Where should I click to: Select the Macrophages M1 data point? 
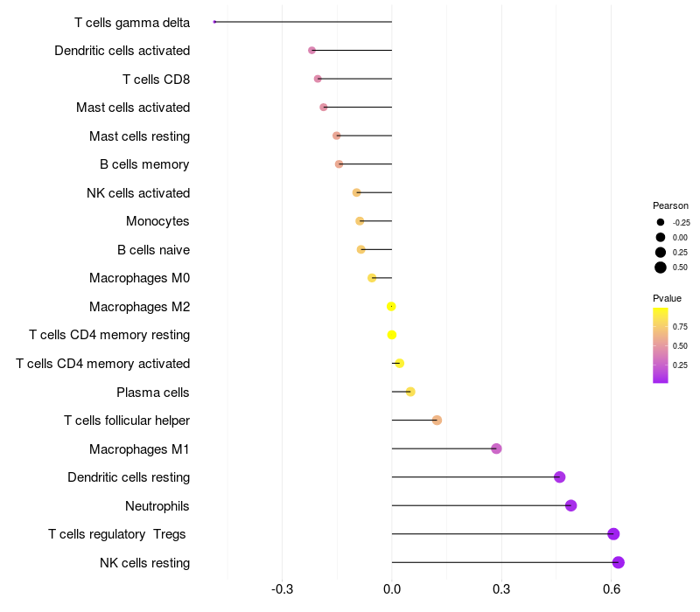coord(496,449)
